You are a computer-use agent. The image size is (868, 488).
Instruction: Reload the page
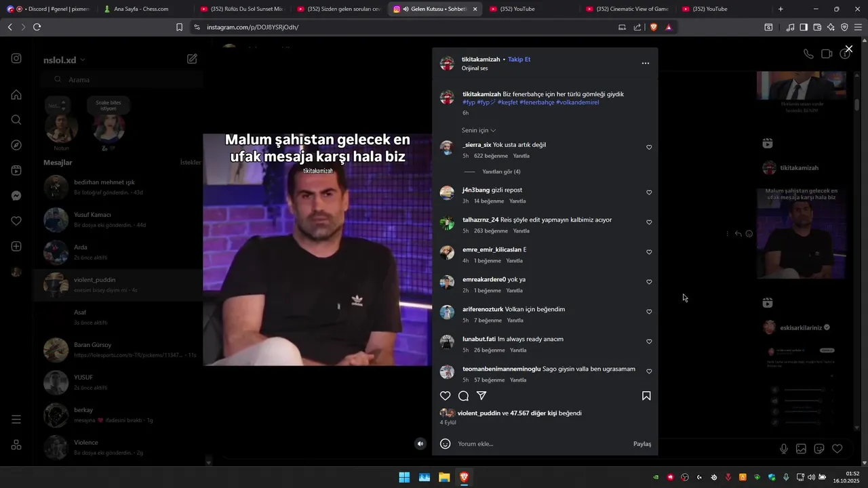pos(37,27)
